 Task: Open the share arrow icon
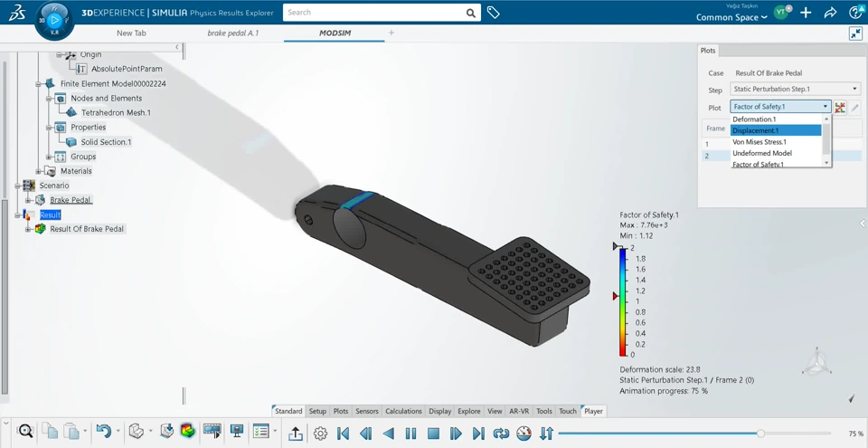pos(830,12)
